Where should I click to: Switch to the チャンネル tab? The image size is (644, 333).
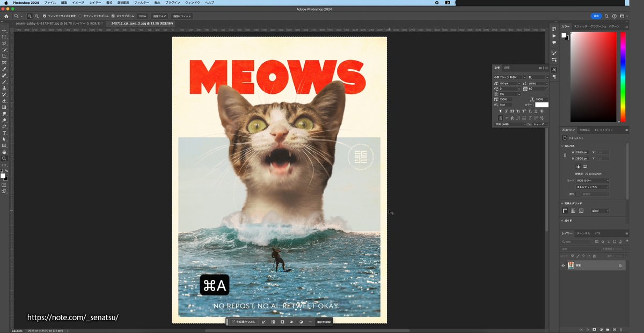pyautogui.click(x=583, y=233)
